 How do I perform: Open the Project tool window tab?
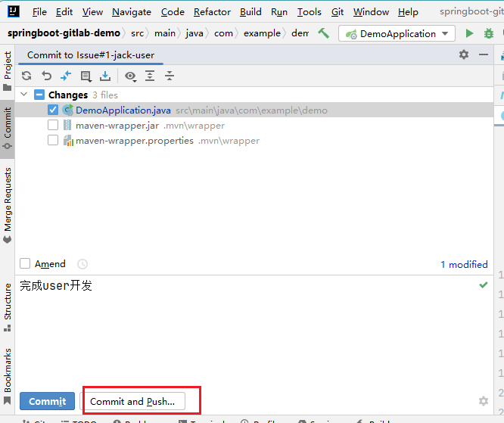pyautogui.click(x=7, y=70)
